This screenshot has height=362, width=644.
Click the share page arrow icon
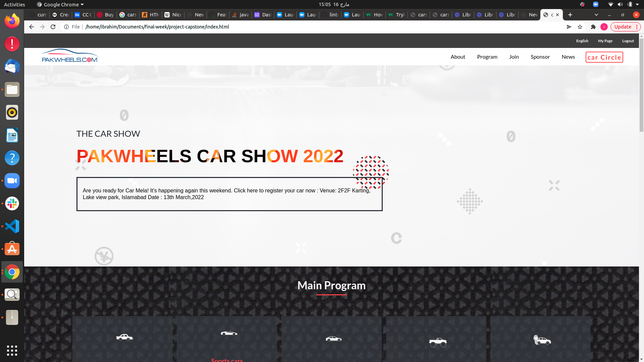click(x=569, y=27)
